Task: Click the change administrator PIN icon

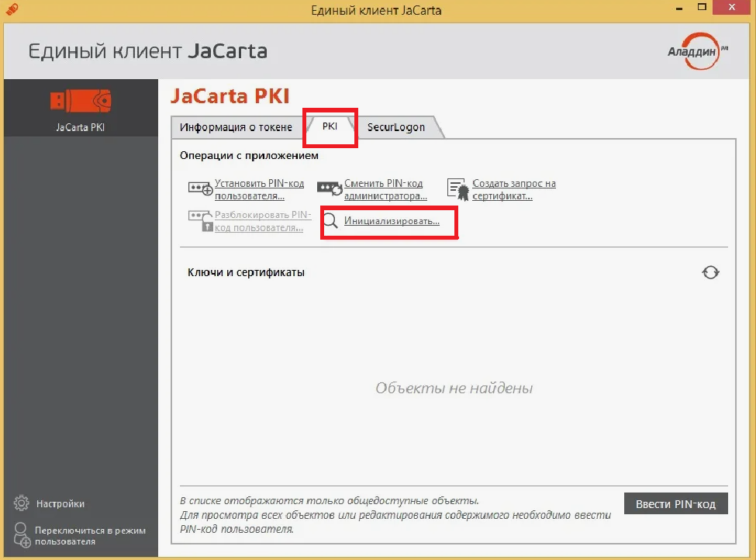Action: 330,189
